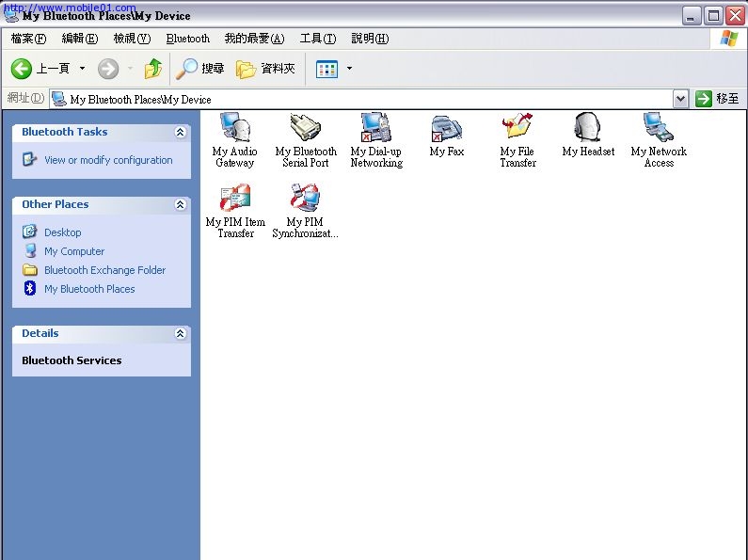Select My PIM Synchronization icon
The width and height of the screenshot is (748, 560).
click(305, 198)
